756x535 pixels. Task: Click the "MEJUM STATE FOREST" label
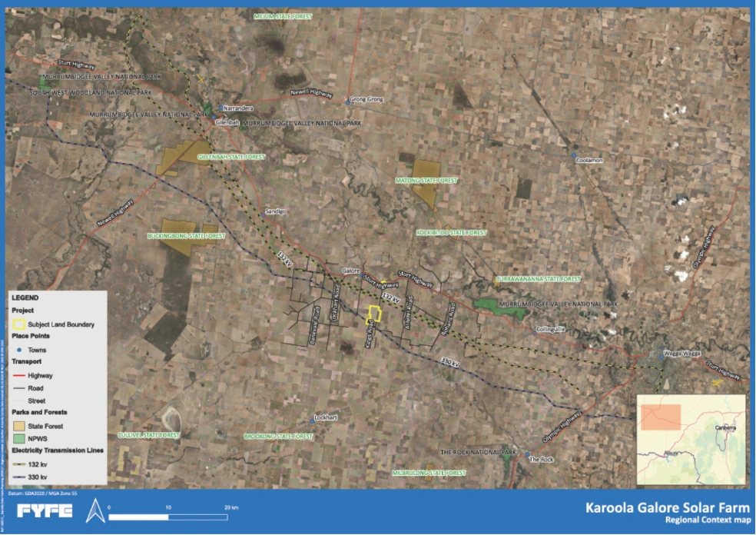pyautogui.click(x=283, y=16)
